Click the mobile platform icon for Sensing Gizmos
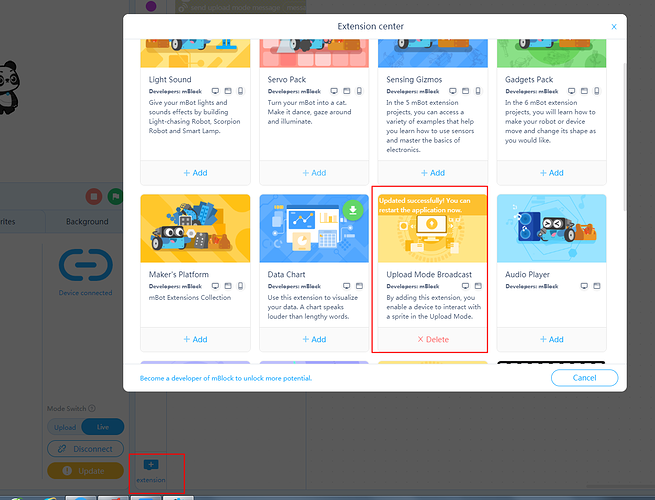655x500 pixels. click(478, 91)
